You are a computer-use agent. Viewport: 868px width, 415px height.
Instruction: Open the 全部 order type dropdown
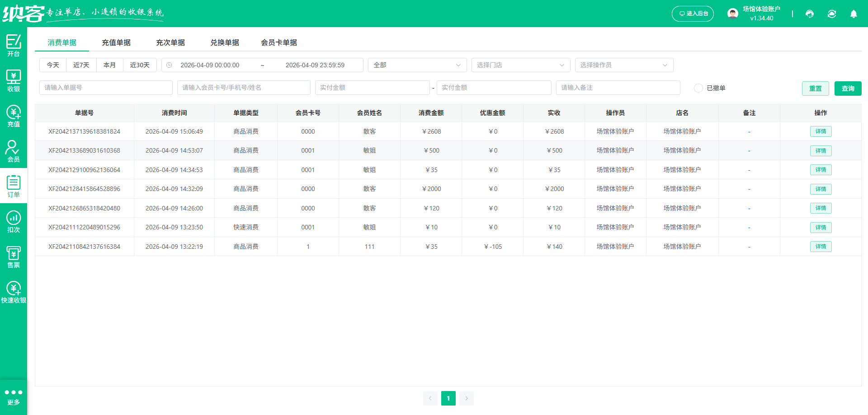(x=416, y=65)
